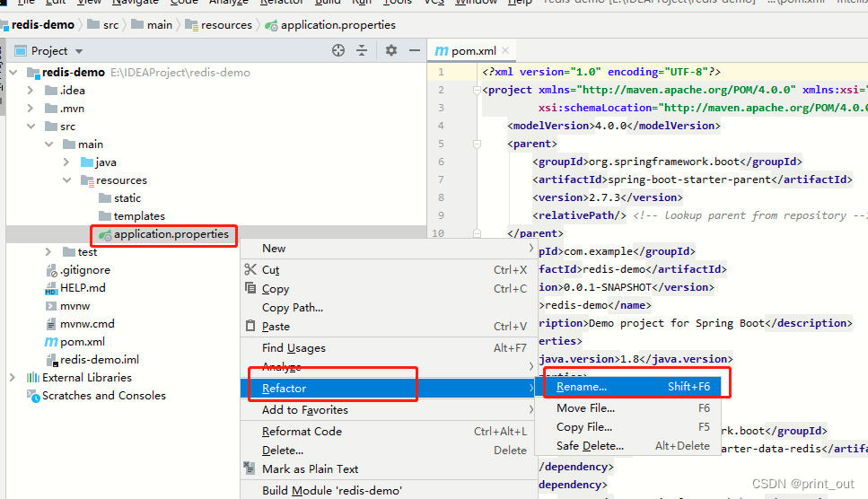
Task: Expand the .mvn folder
Action: coord(31,109)
